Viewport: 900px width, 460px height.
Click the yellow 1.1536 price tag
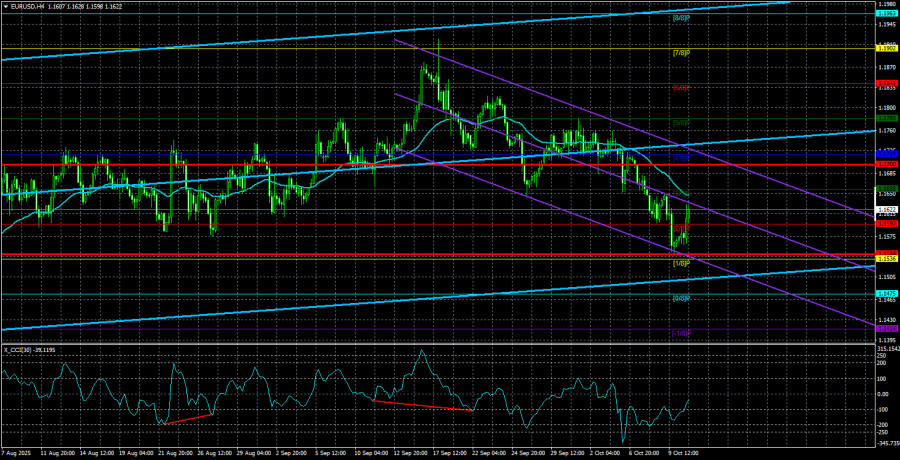tap(886, 259)
